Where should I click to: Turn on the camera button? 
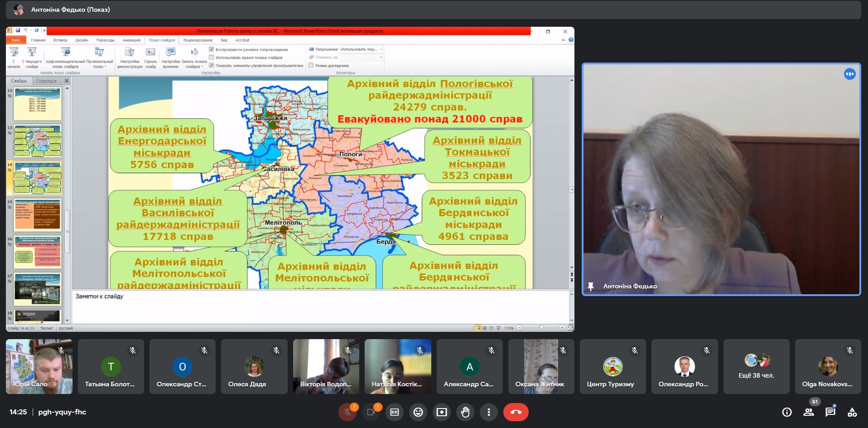(371, 412)
